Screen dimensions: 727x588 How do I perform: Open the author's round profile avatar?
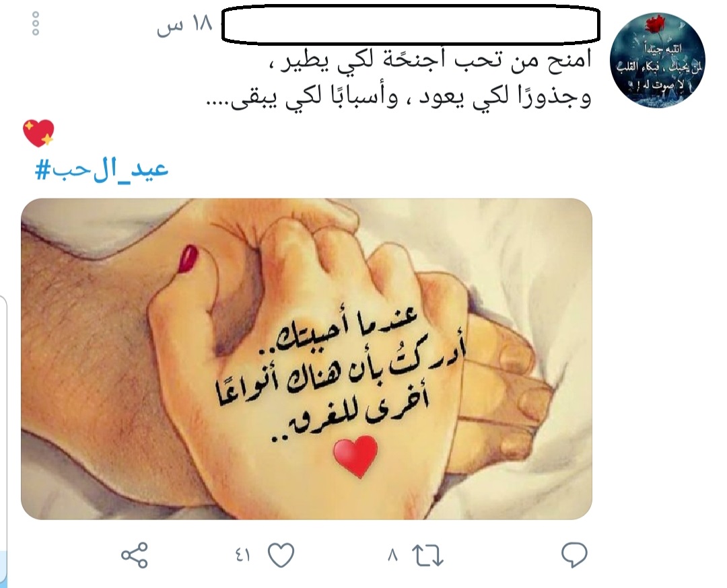(657, 61)
